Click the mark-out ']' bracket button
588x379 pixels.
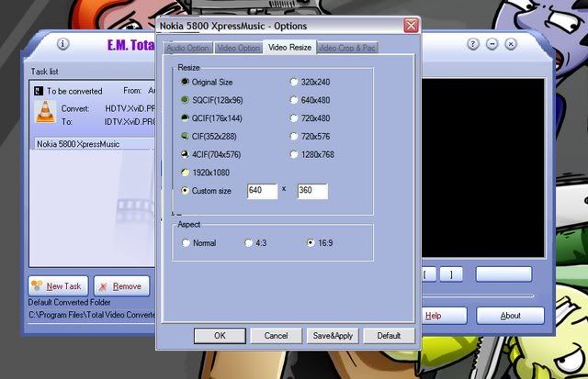(x=450, y=274)
